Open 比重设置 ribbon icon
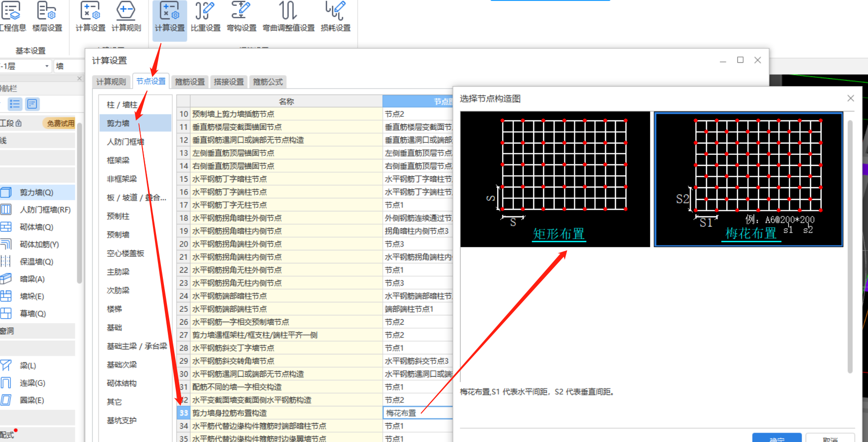Image resolution: width=868 pixels, height=442 pixels. click(x=205, y=17)
